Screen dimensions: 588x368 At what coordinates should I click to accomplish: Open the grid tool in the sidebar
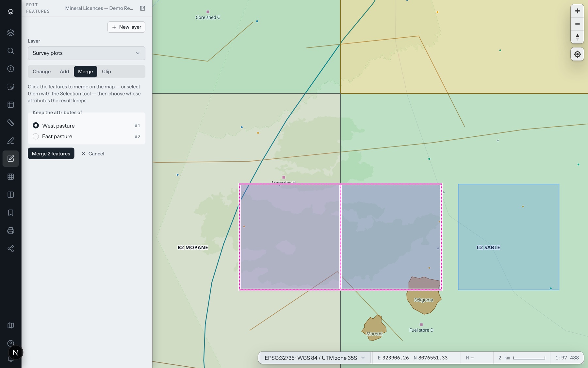10,177
